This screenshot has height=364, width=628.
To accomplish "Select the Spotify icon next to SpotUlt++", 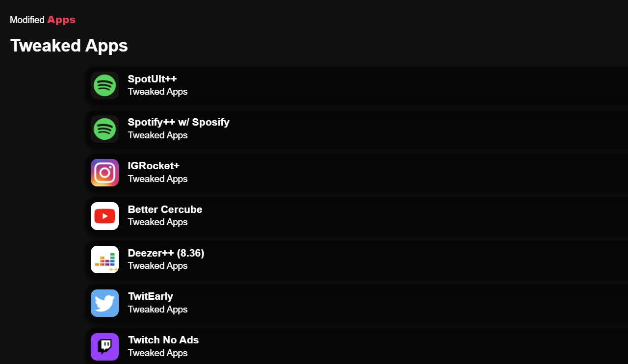I will pos(105,85).
